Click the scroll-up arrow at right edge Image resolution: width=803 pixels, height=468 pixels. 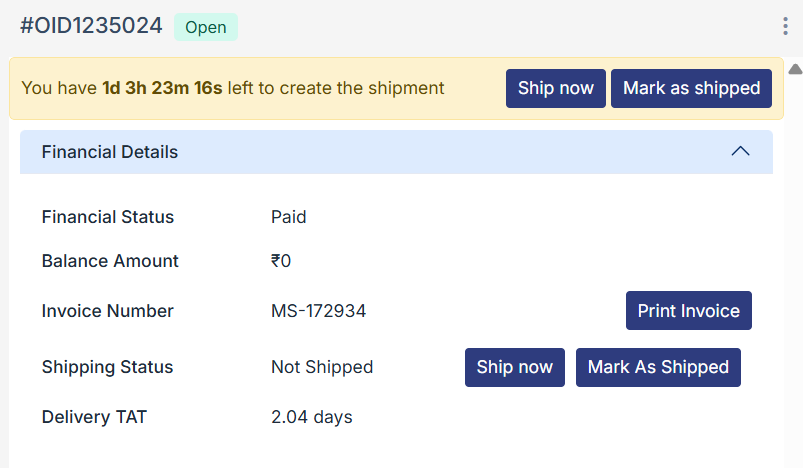(795, 69)
